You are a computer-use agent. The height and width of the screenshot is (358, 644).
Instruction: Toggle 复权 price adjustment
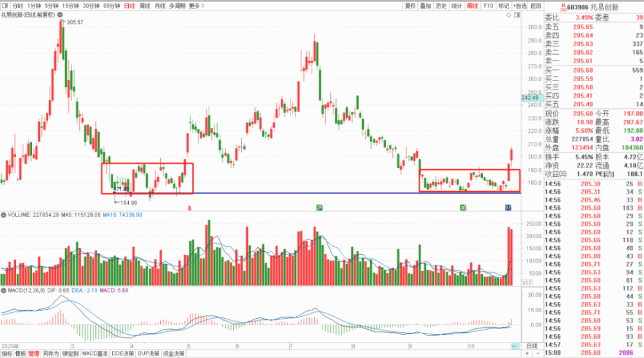[410, 6]
